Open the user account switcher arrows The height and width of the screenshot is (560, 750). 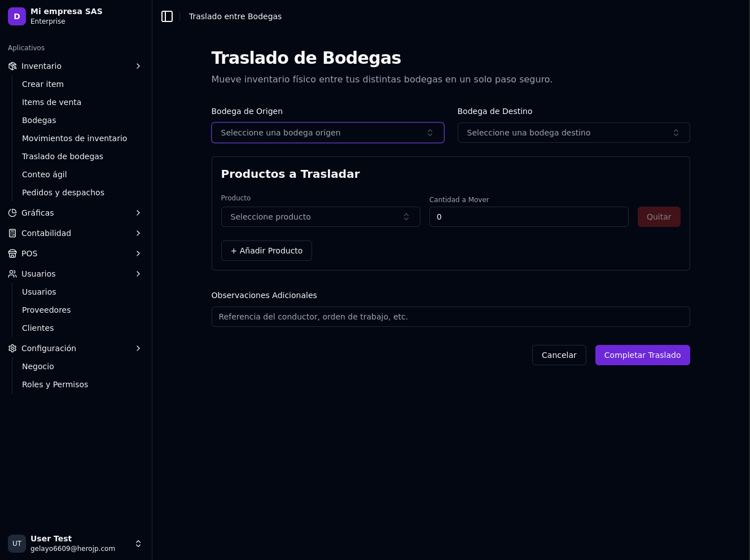tap(138, 544)
